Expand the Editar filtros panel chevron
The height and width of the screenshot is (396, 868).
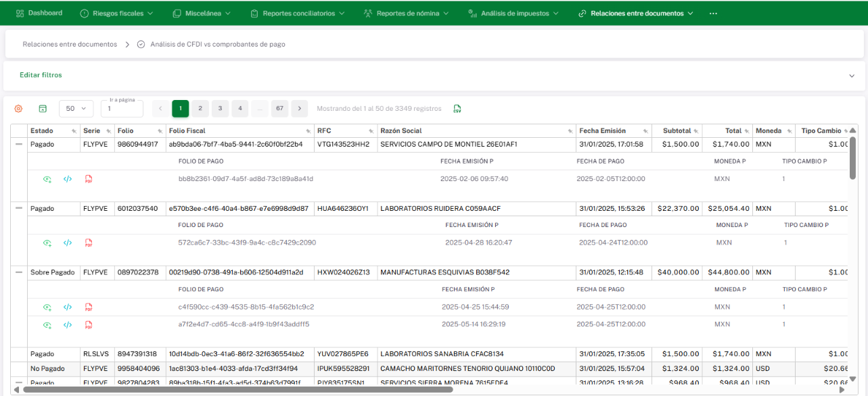click(852, 76)
